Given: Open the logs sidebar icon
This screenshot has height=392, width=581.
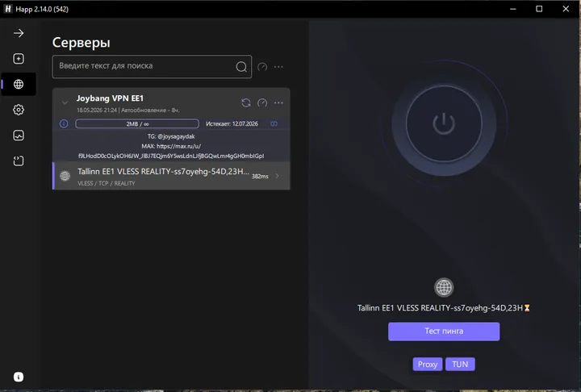Looking at the screenshot, I should [19, 161].
